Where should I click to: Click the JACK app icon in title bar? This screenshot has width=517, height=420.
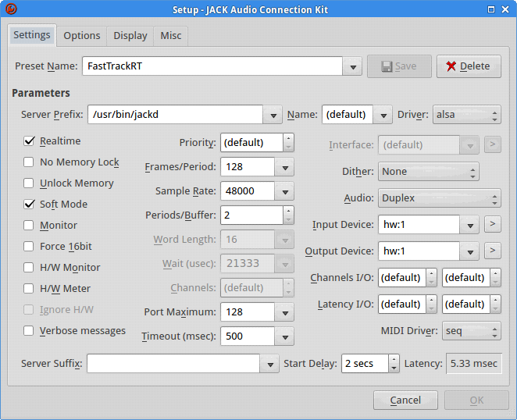click(11, 9)
